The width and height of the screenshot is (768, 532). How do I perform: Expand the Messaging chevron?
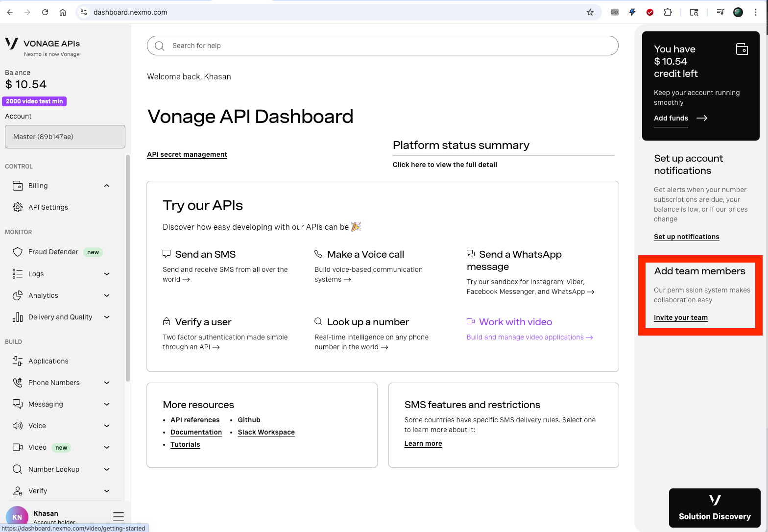pyautogui.click(x=107, y=404)
